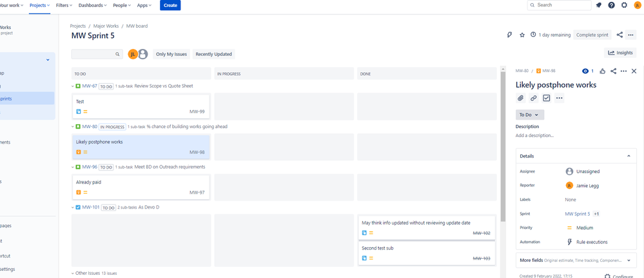
Task: Collapse the Other Issues swimlane
Action: coord(73,273)
